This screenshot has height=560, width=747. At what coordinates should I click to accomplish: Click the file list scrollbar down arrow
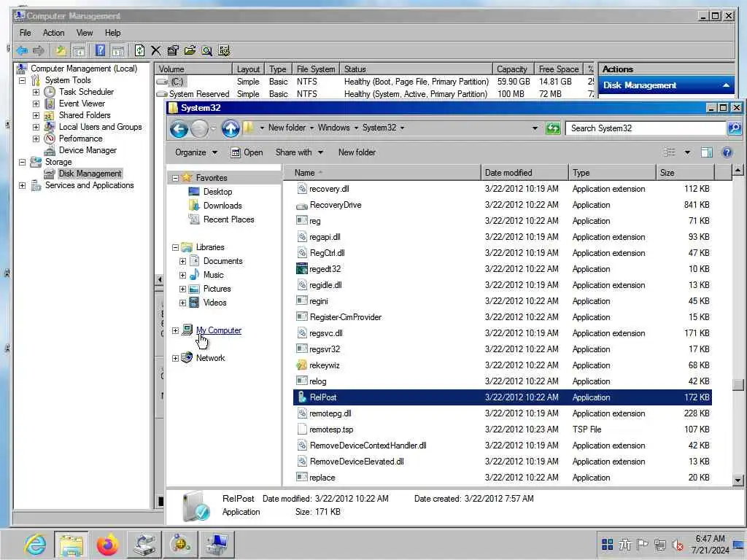[x=738, y=480]
